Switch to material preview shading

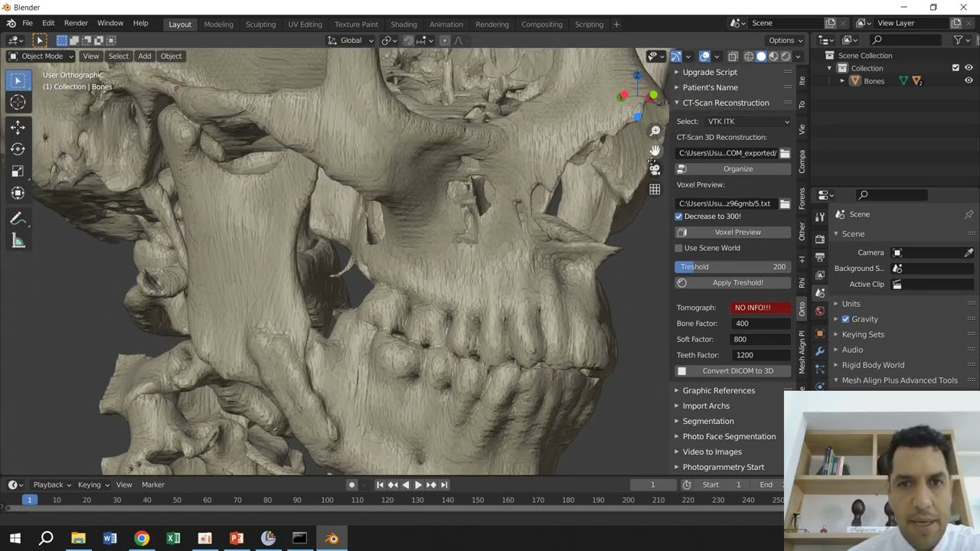tap(773, 57)
